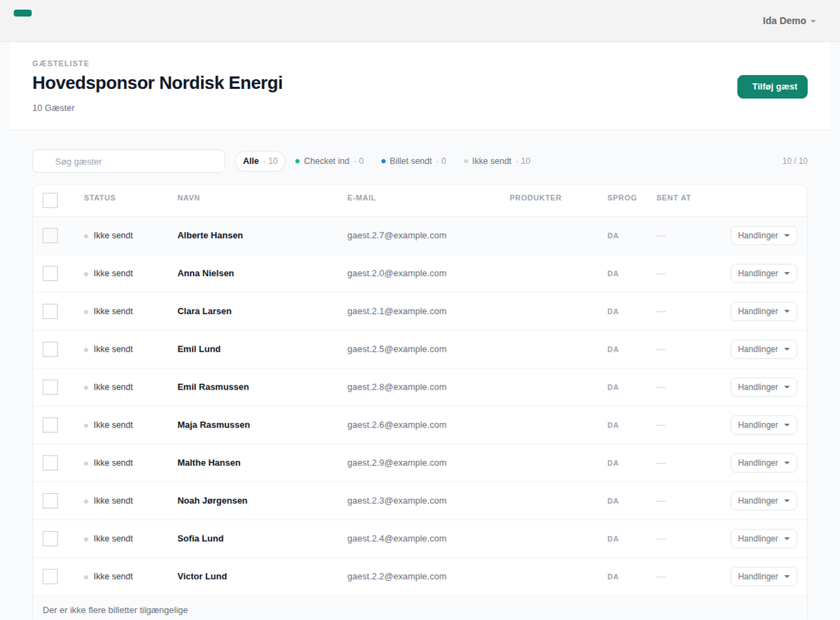The height and width of the screenshot is (620, 840).
Task: Open Handlinger dropdown for Emil Rasmussen
Action: tap(764, 387)
